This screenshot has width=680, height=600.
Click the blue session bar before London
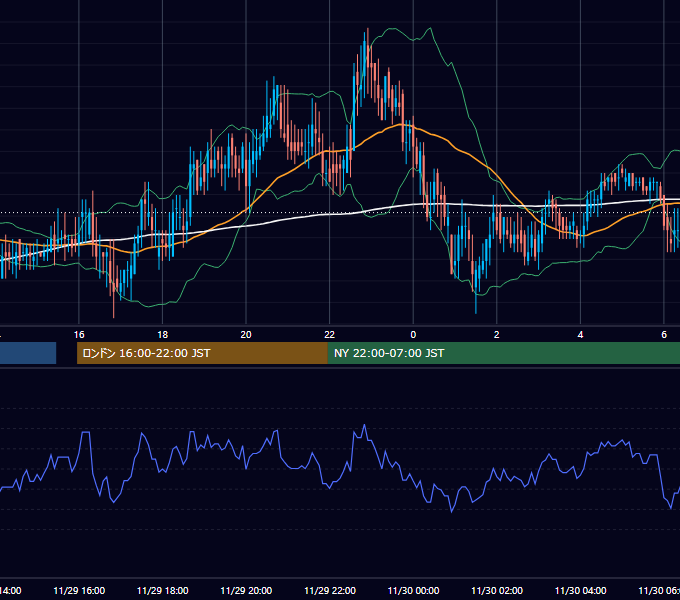(x=28, y=353)
